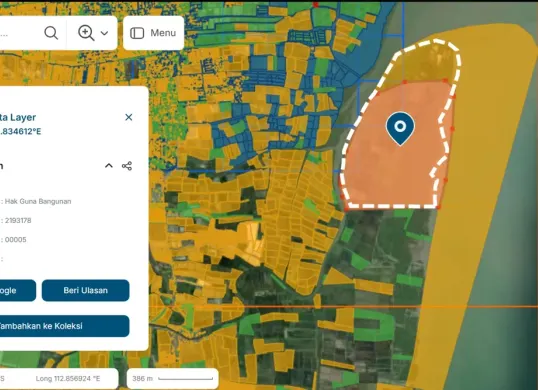Open the Menu panel button
The height and width of the screenshot is (390, 538).
tap(153, 33)
